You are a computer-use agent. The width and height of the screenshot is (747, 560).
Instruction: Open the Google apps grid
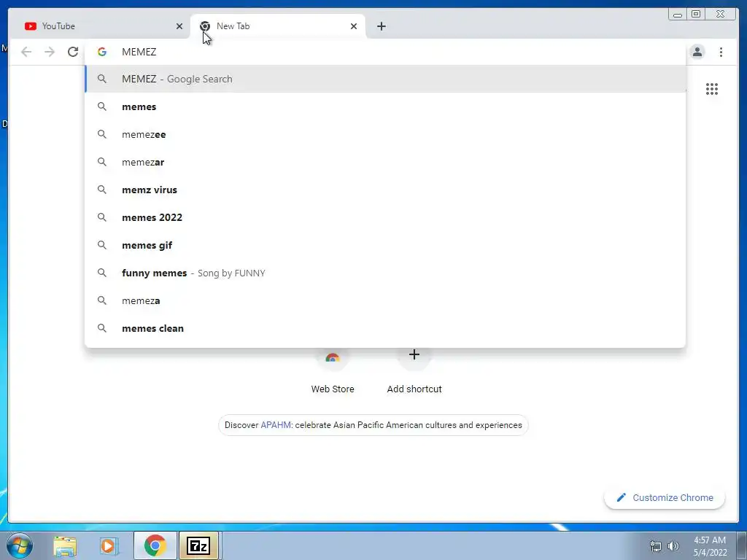pyautogui.click(x=712, y=88)
